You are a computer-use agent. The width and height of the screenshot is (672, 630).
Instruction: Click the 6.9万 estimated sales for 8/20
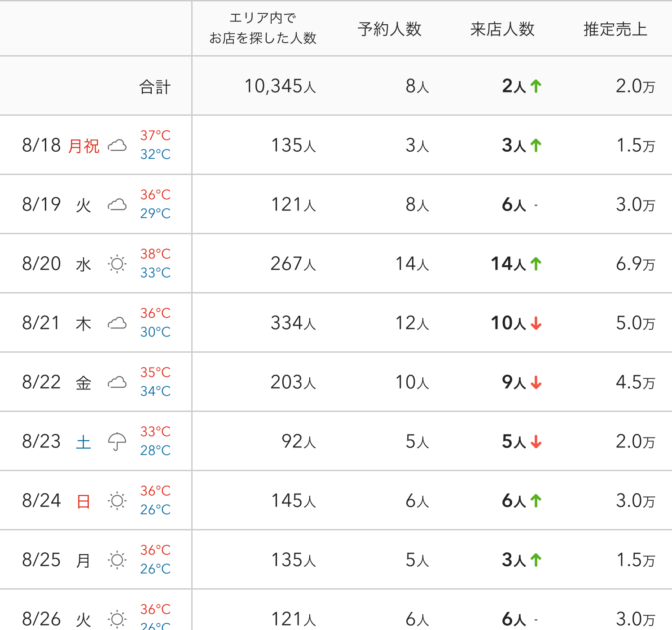[x=635, y=264]
